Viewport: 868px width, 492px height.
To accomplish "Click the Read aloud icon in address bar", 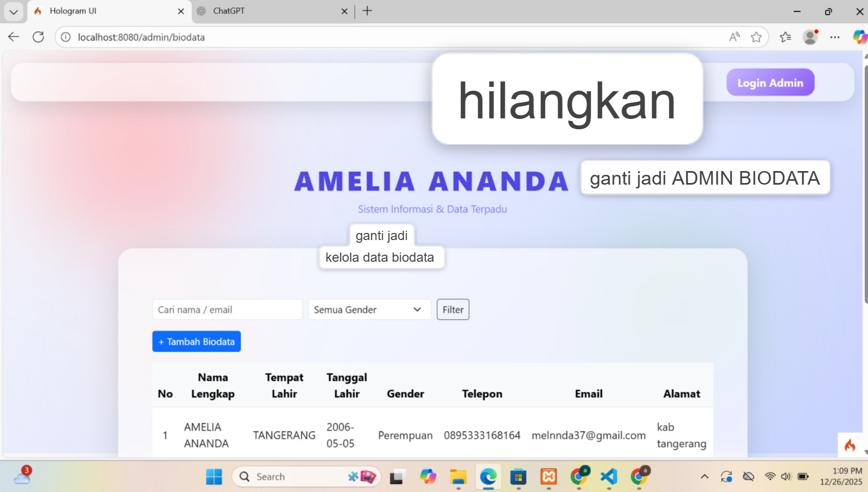I will [x=735, y=37].
